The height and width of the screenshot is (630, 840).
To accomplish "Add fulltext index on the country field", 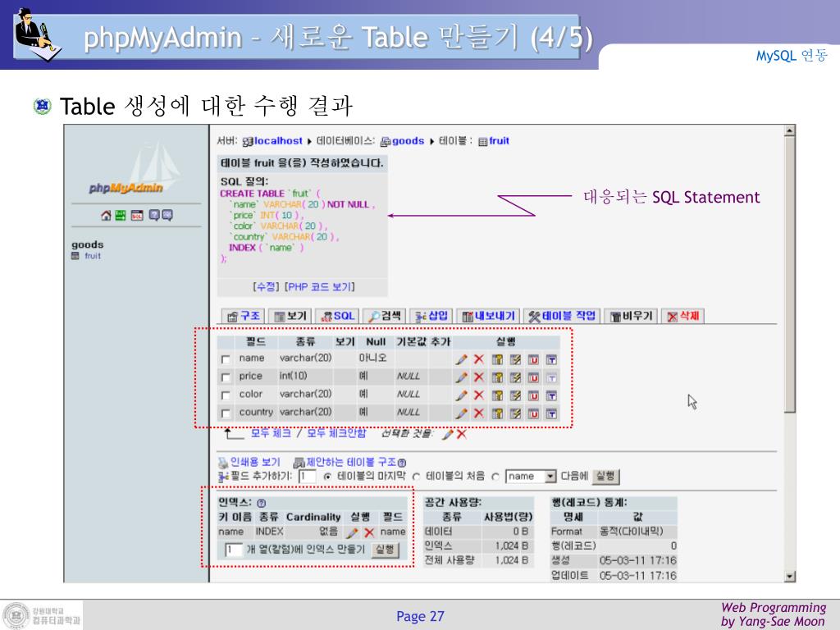I will point(551,413).
